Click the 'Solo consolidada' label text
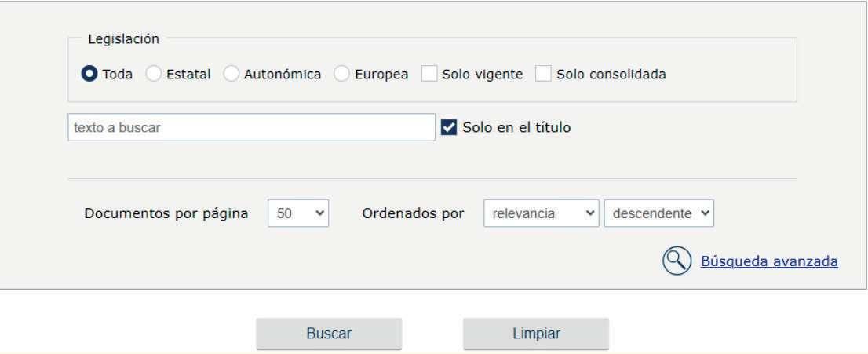Viewport: 868px width, 354px height. pos(611,74)
